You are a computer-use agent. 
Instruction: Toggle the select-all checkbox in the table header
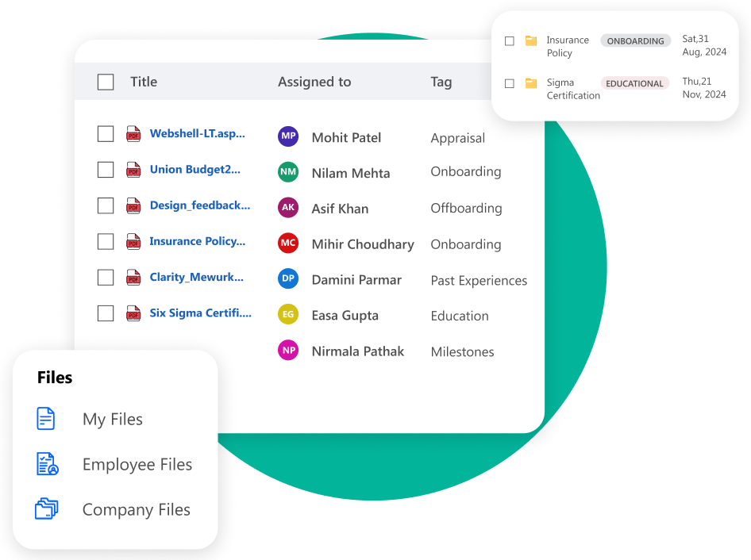(106, 82)
